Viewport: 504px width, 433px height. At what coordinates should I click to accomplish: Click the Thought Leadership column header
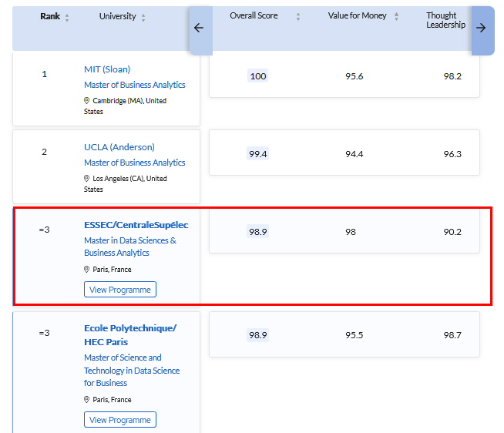(446, 20)
